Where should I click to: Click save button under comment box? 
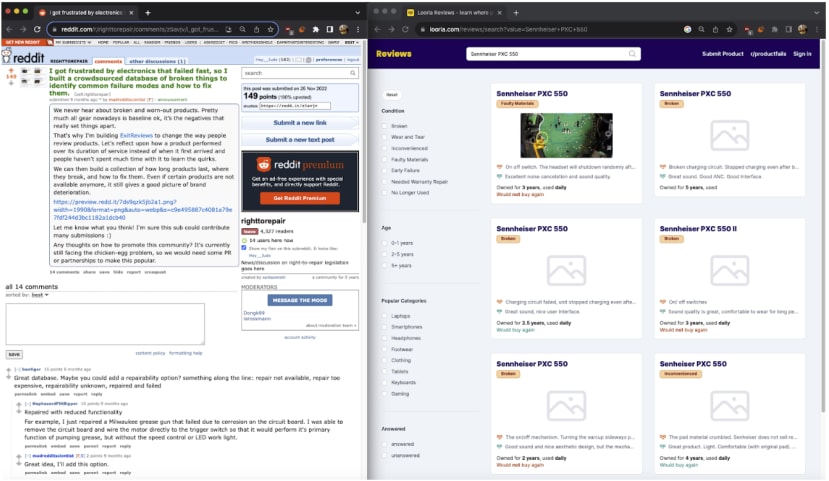(x=14, y=354)
